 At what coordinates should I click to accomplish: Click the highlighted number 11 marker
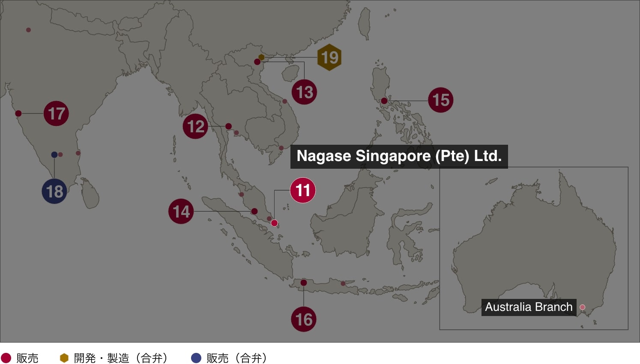coord(302,190)
